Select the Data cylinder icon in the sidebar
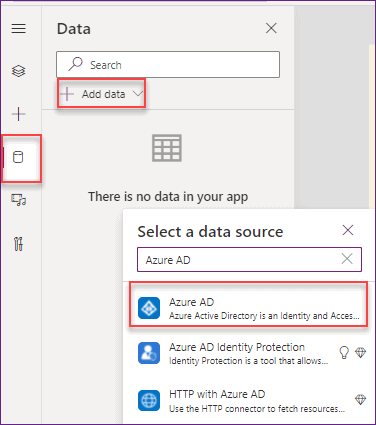This screenshot has width=376, height=425. [18, 157]
